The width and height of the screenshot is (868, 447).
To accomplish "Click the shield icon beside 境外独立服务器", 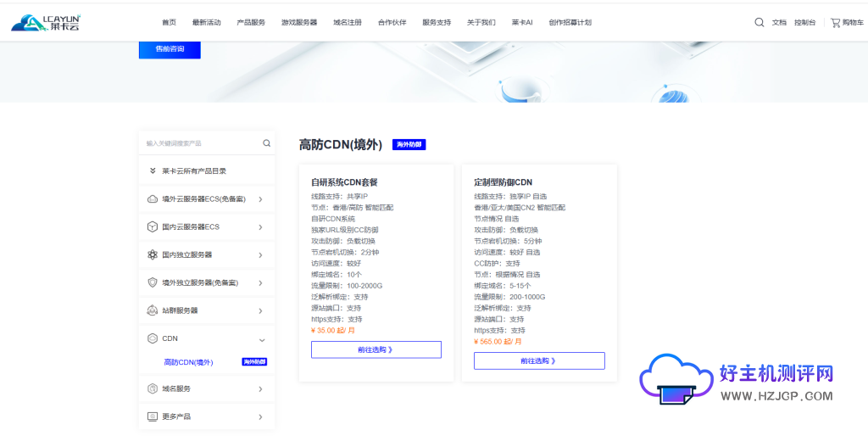I will (153, 282).
